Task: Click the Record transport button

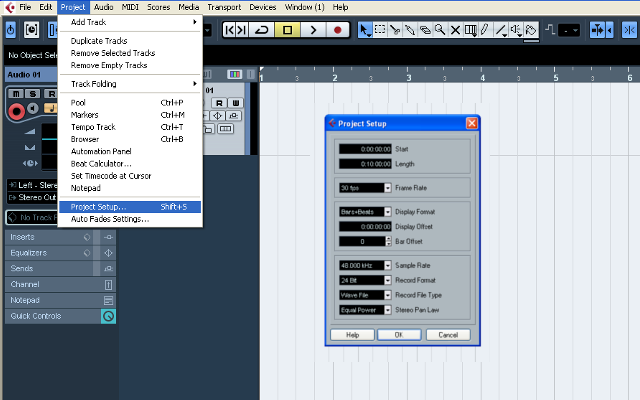Action: (337, 30)
